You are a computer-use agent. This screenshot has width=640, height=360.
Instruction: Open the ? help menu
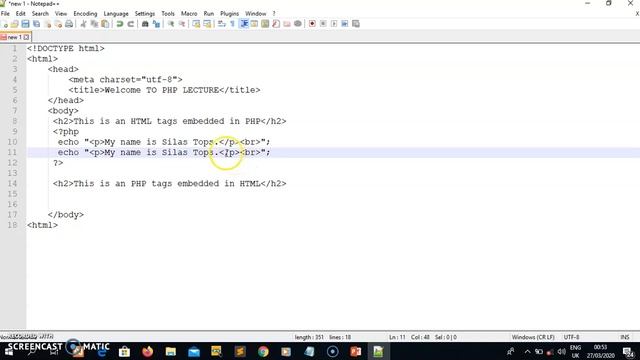click(x=274, y=13)
